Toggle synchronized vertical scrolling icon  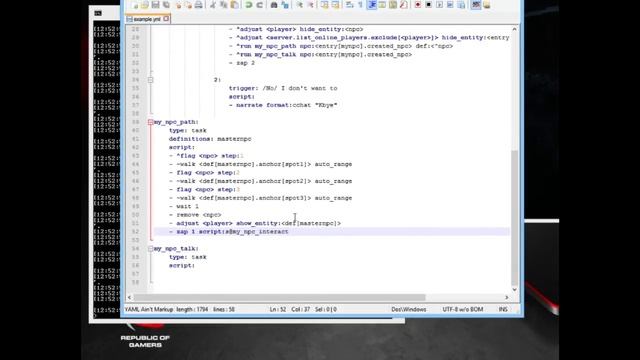tap(324, 5)
